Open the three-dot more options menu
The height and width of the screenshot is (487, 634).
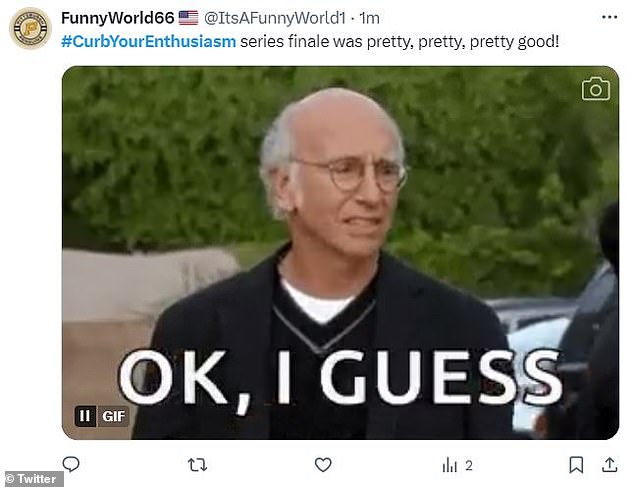(609, 17)
